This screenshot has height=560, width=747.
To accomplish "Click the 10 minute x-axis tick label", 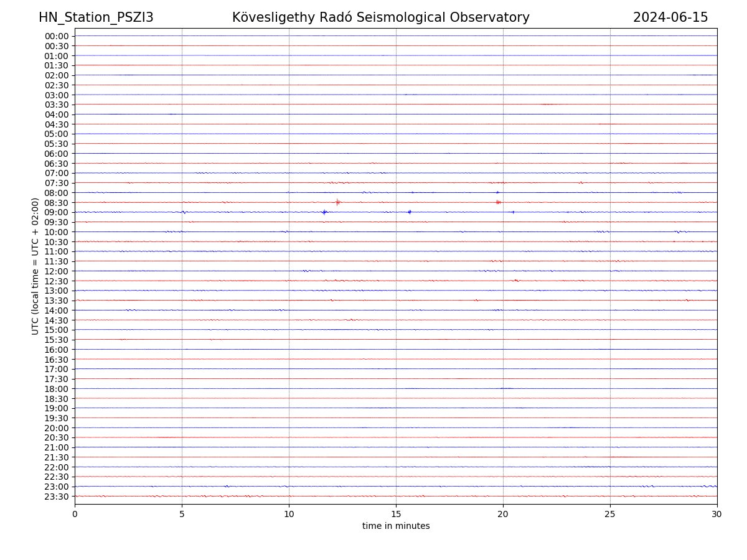I will 289,514.
